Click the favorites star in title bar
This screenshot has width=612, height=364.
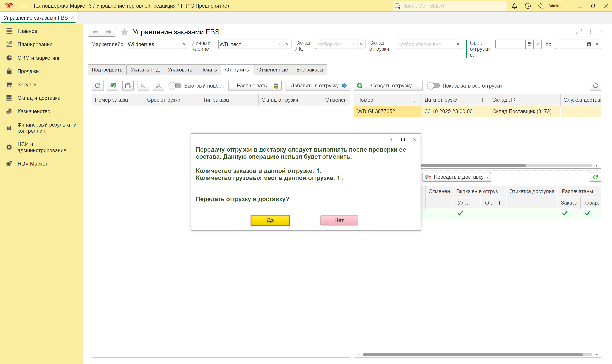point(541,6)
